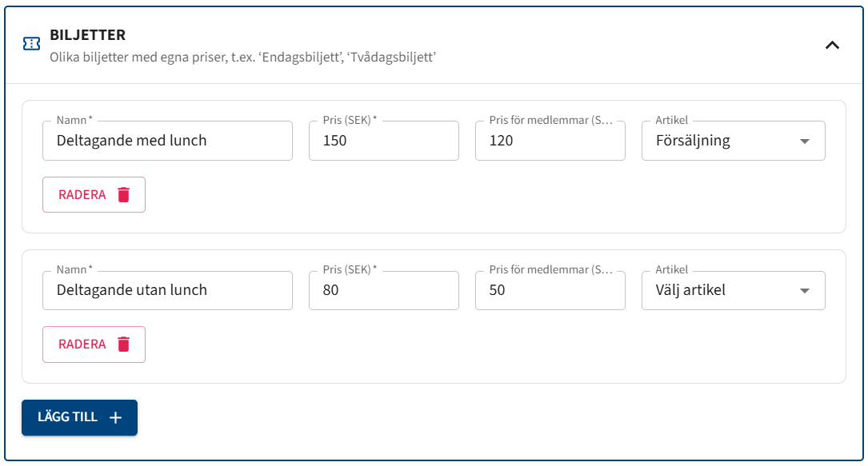This screenshot has height=466, width=868.
Task: Delete second ticket using RADERA button
Action: (x=94, y=345)
